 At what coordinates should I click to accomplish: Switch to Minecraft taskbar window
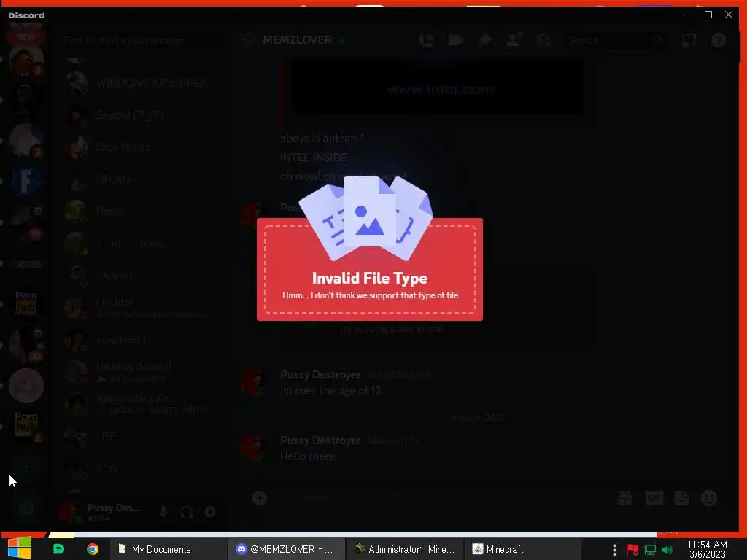coord(523,549)
